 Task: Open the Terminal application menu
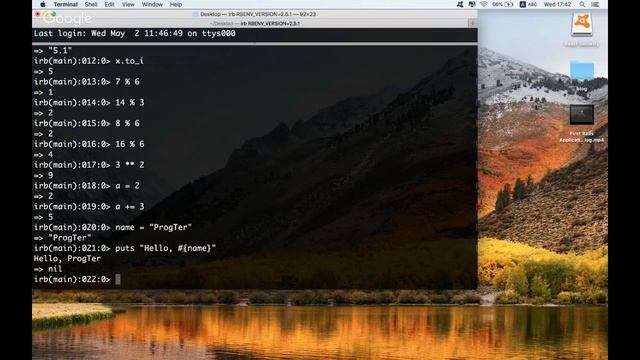tap(65, 4)
